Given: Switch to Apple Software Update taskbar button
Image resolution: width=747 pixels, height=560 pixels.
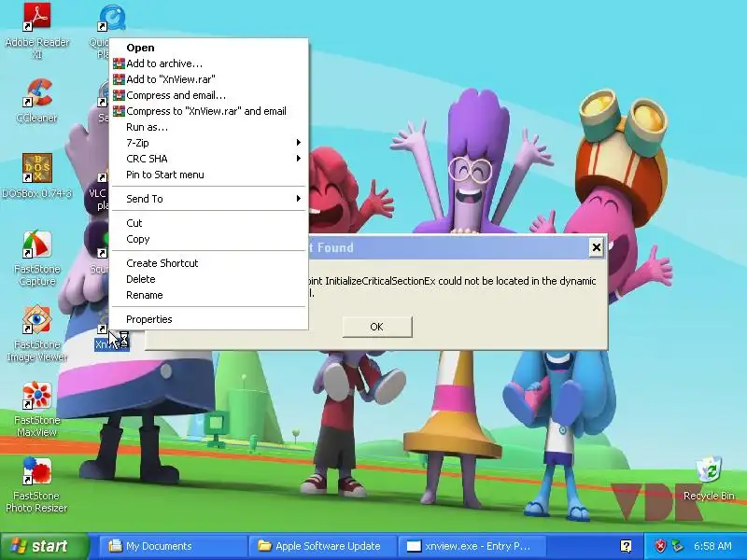Looking at the screenshot, I should pos(322,546).
